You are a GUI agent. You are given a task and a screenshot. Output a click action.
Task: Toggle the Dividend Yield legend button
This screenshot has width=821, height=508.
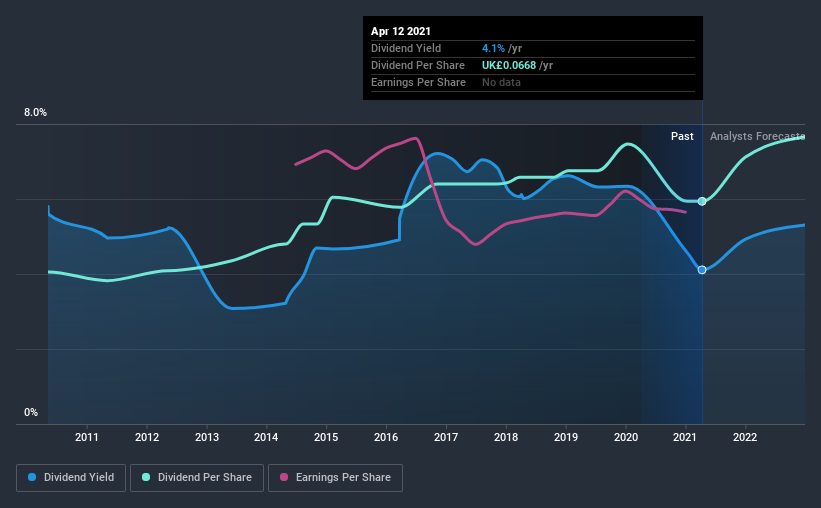pyautogui.click(x=71, y=478)
